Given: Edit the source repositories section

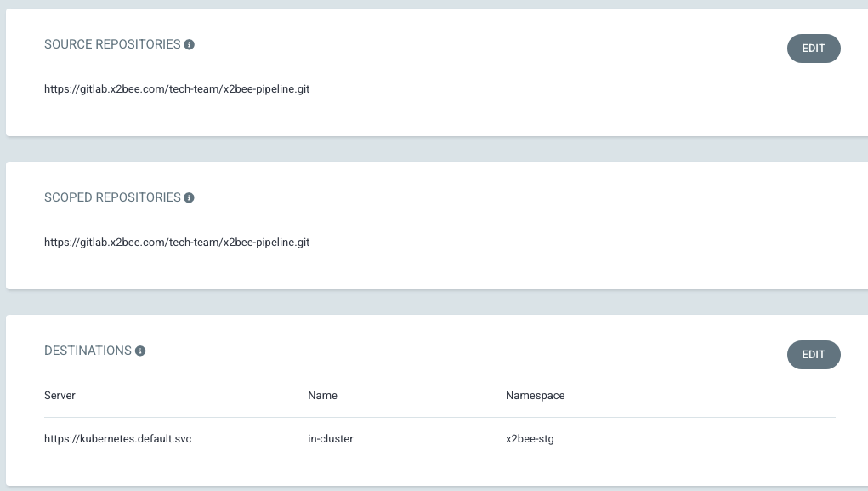Looking at the screenshot, I should pyautogui.click(x=814, y=49).
